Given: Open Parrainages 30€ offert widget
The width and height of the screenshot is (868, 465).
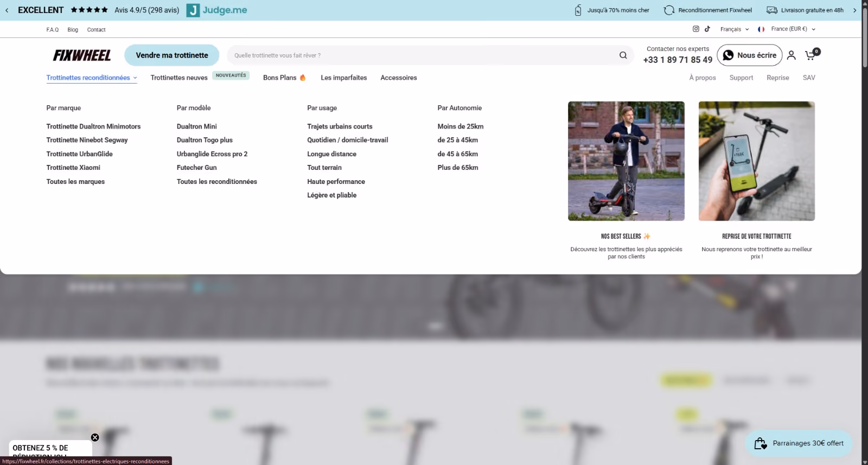Looking at the screenshot, I should (x=799, y=443).
